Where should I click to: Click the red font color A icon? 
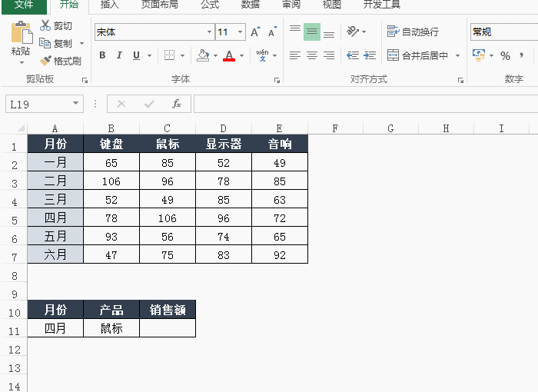point(229,55)
